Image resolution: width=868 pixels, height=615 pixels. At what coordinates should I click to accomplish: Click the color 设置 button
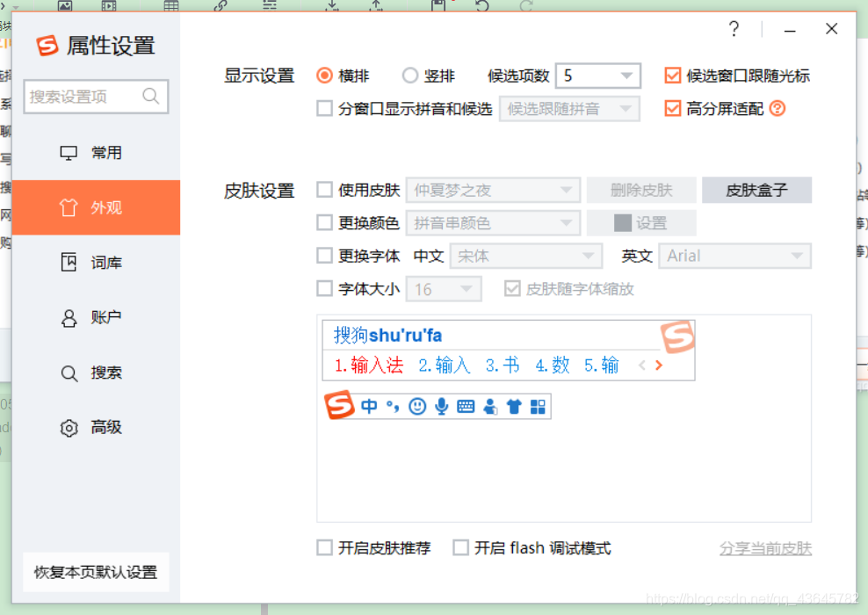point(641,223)
